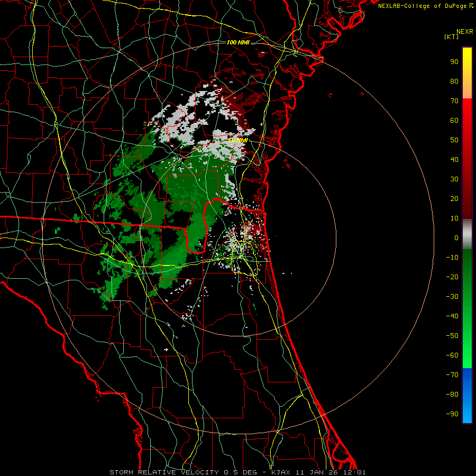Viewport: 476px width, 476px height.
Task: Click the "NEXR" label above color scale
Action: [465, 32]
